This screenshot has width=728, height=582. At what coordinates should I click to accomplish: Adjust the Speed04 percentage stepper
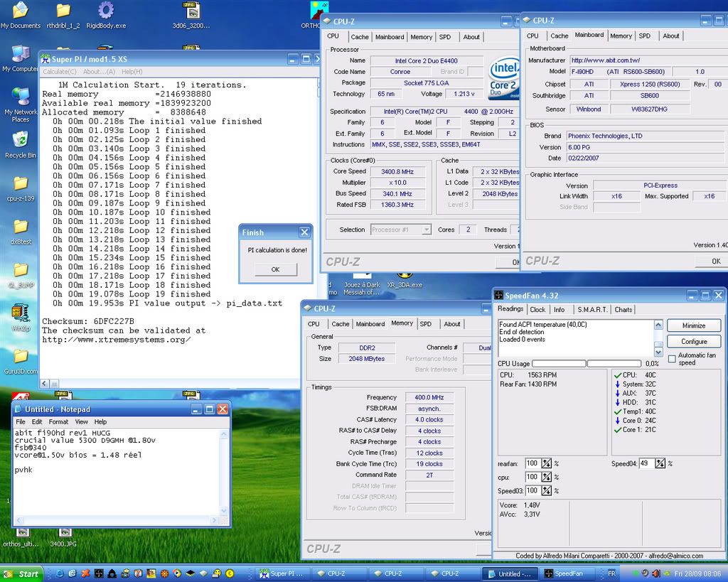(659, 463)
